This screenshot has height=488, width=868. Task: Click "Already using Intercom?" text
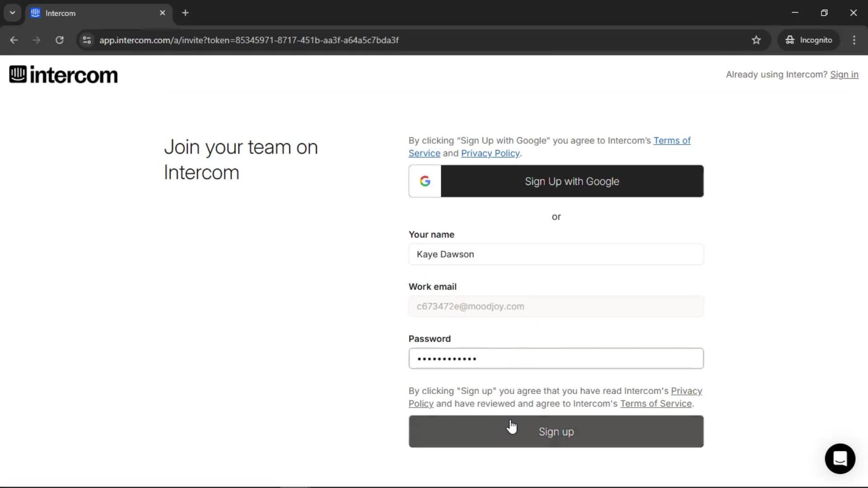[x=777, y=75]
